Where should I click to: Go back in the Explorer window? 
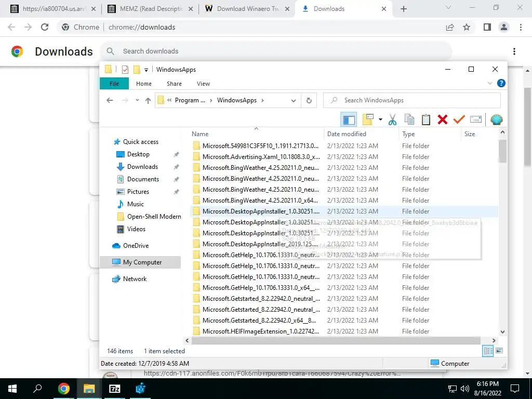pos(110,100)
